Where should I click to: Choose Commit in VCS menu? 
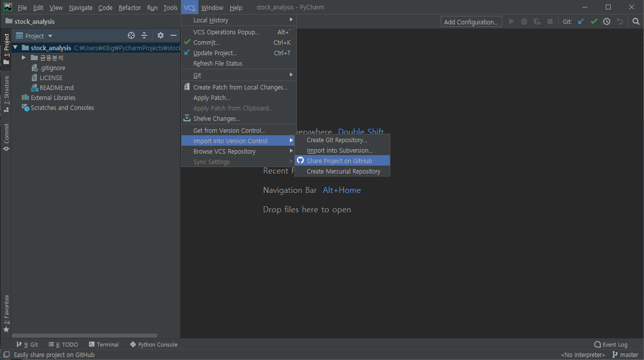click(239, 42)
